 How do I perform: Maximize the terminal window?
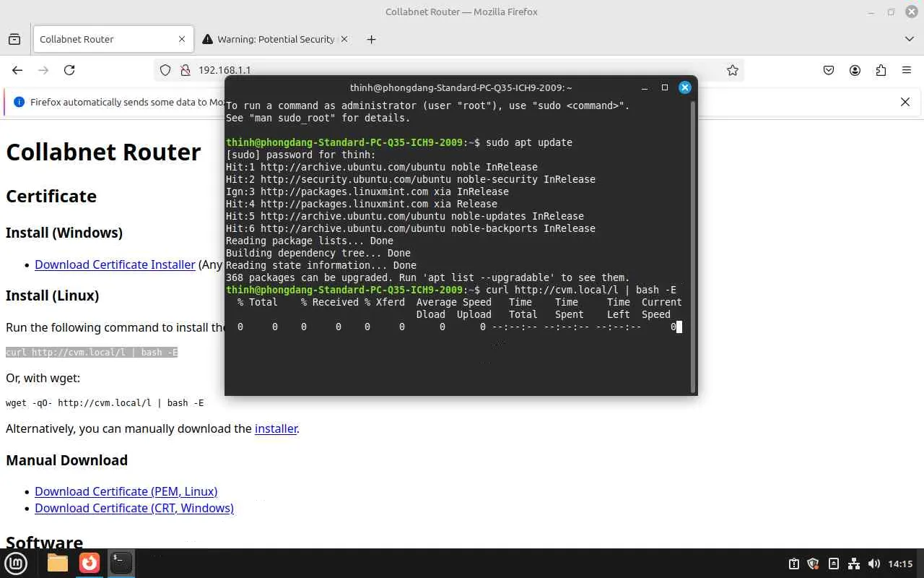pyautogui.click(x=665, y=87)
